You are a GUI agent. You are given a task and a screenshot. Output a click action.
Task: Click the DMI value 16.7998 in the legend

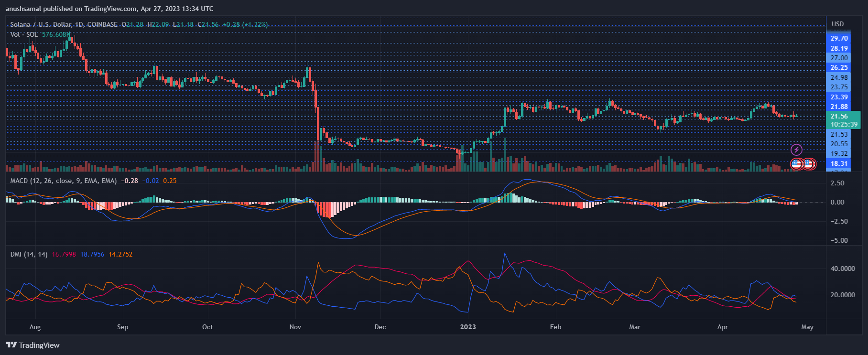64,254
